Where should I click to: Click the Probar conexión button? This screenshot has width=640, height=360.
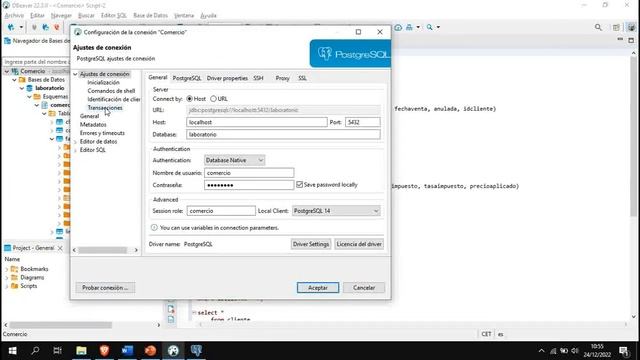[105, 288]
